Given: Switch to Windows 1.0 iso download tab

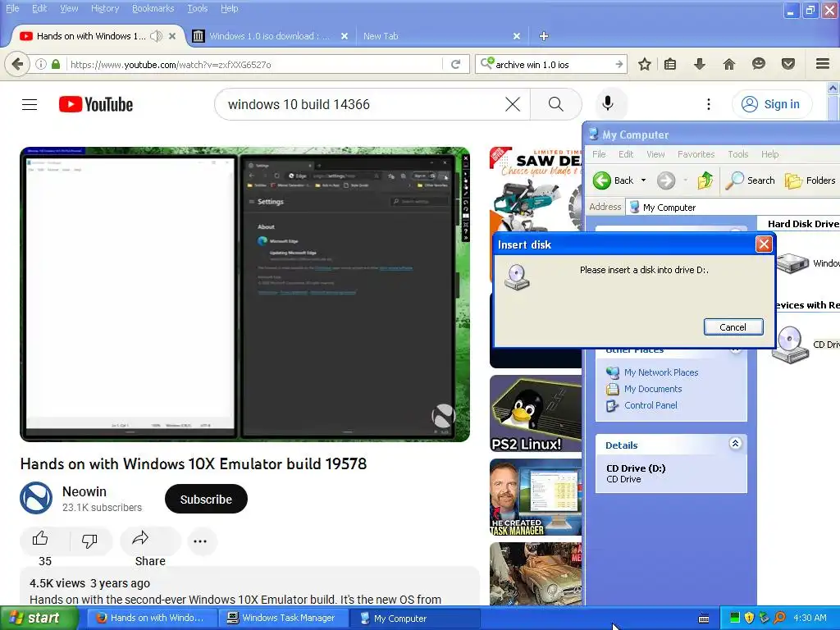Looking at the screenshot, I should 269,36.
